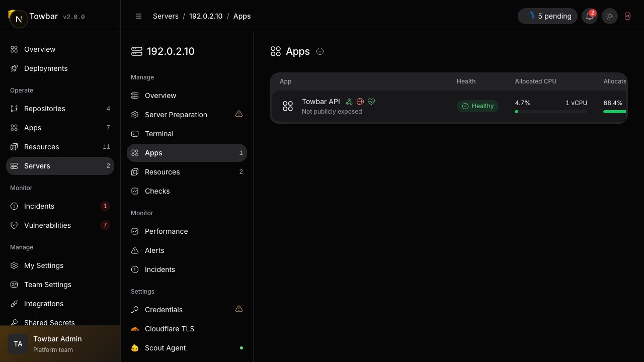Select Apps in server menu
Screen dimensions: 644x362
point(187,153)
